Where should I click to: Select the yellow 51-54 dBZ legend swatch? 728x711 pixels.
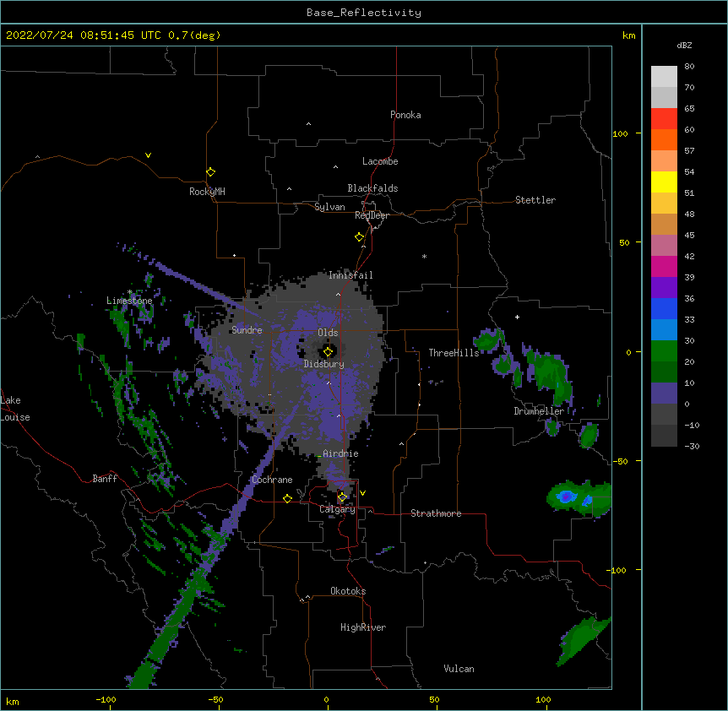click(x=664, y=182)
